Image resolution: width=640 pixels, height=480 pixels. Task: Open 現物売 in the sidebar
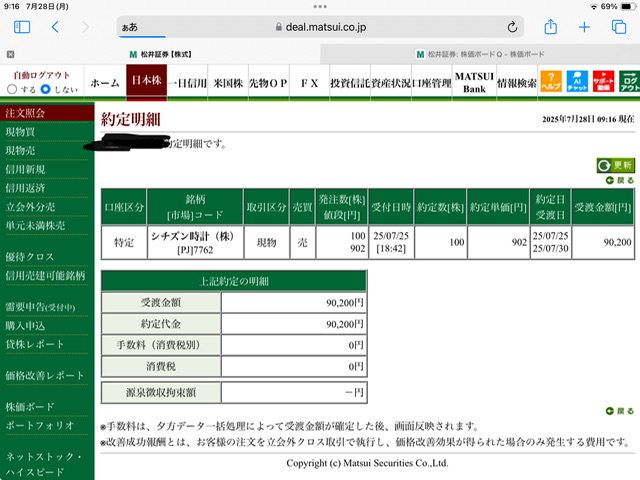[x=20, y=151]
